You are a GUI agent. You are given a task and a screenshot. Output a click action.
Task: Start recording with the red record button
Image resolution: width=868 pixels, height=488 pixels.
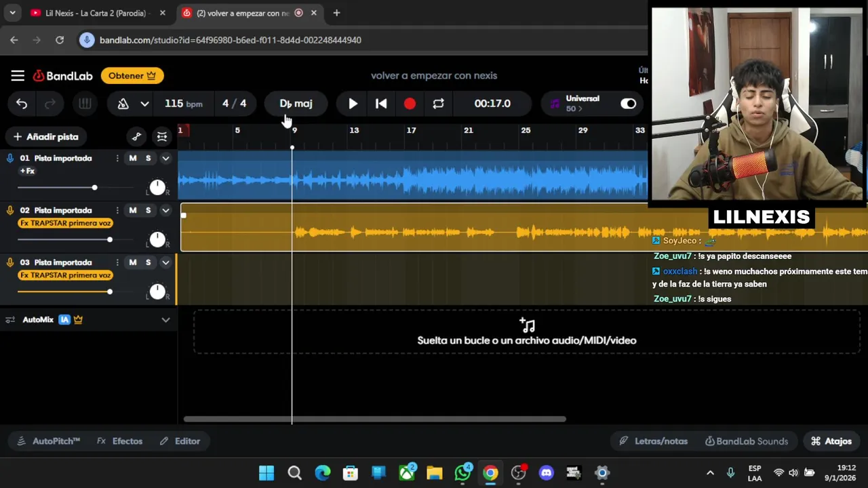[x=410, y=104]
